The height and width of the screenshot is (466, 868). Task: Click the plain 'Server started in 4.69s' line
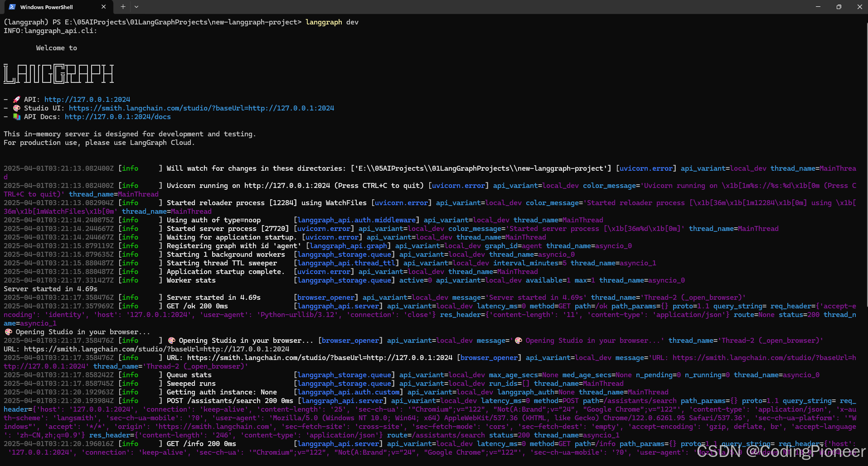click(x=50, y=289)
